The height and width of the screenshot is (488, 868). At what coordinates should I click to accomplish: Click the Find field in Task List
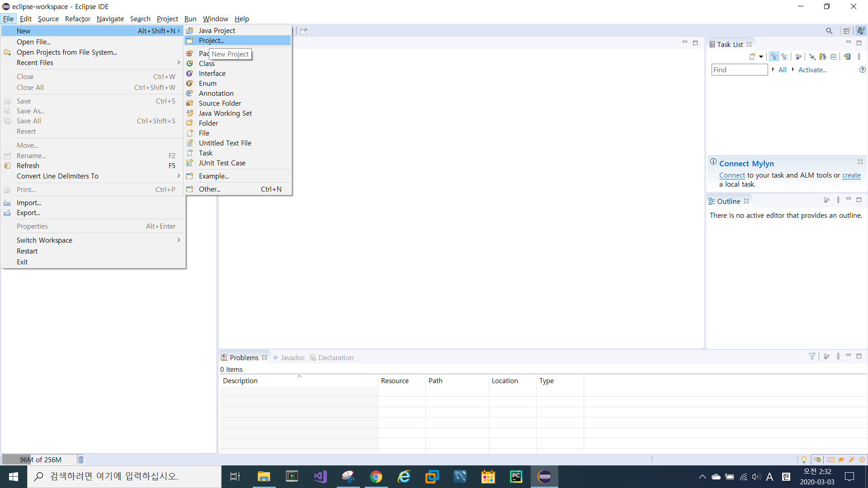739,70
